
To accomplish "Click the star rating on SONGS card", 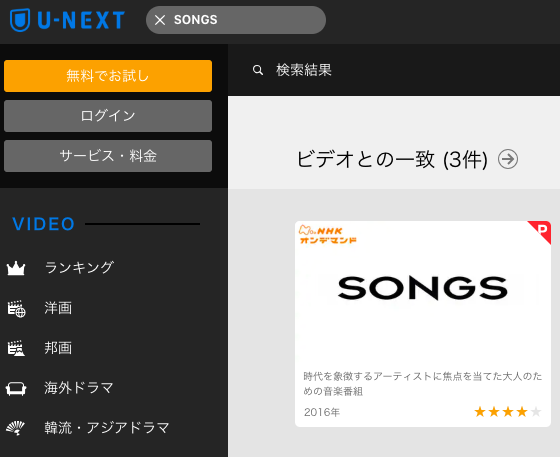I will pyautogui.click(x=508, y=412).
